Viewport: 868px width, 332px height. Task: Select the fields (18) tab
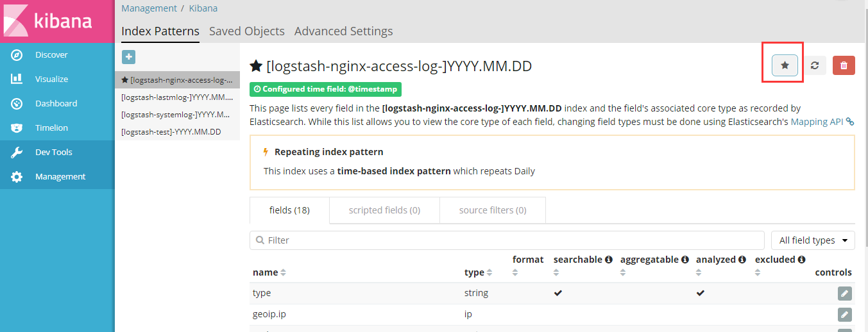[289, 210]
